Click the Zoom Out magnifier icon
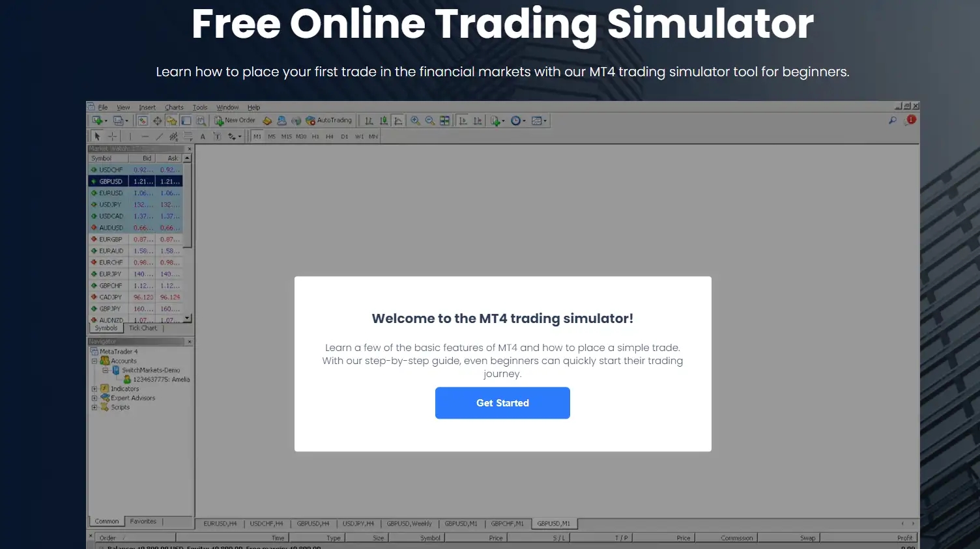The image size is (980, 549). pos(430,120)
